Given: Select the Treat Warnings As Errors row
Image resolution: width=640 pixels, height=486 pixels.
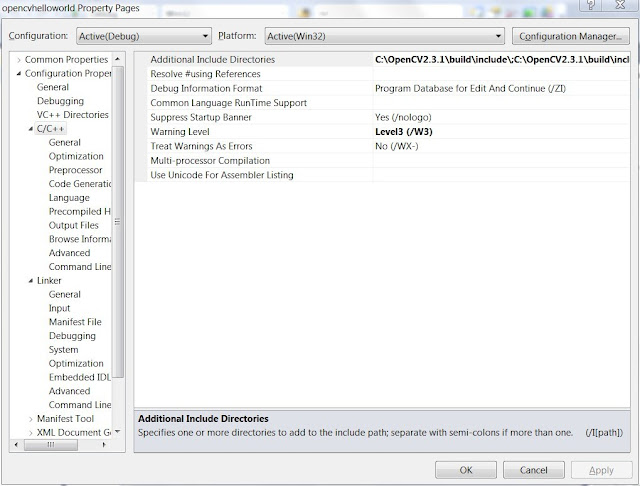Looking at the screenshot, I should click(382, 146).
